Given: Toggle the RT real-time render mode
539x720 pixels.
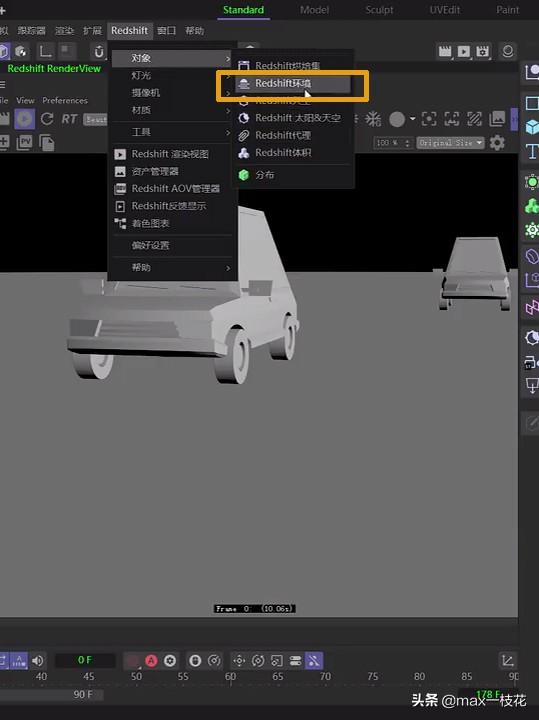Looking at the screenshot, I should coord(69,119).
